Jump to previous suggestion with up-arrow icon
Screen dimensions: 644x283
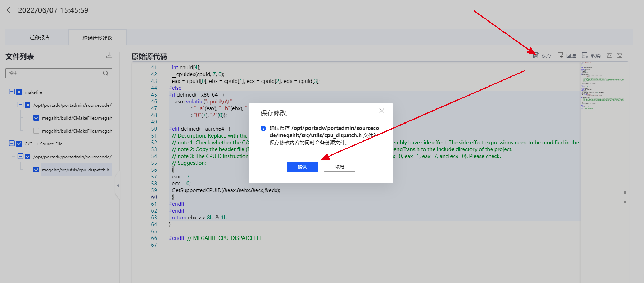(x=609, y=55)
